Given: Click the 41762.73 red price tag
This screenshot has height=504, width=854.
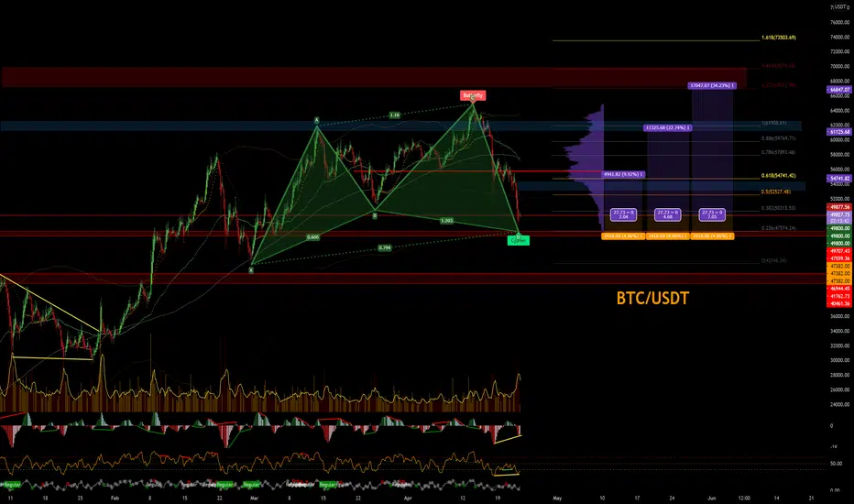Looking at the screenshot, I should pyautogui.click(x=838, y=296).
